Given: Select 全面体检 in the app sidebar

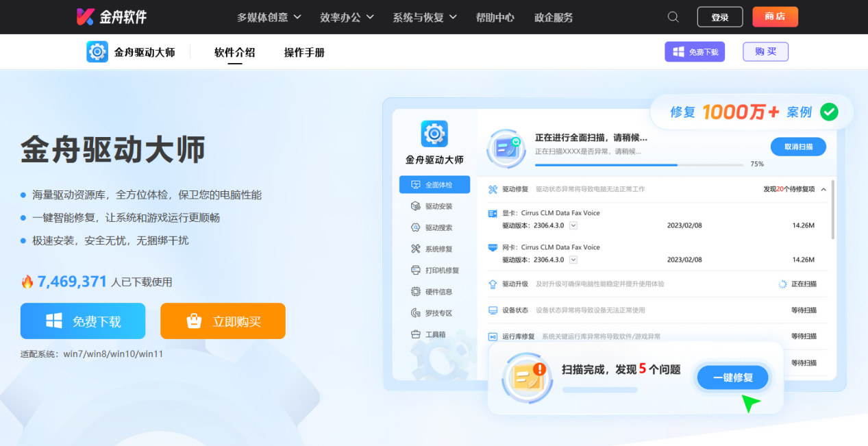Looking at the screenshot, I should click(x=434, y=185).
